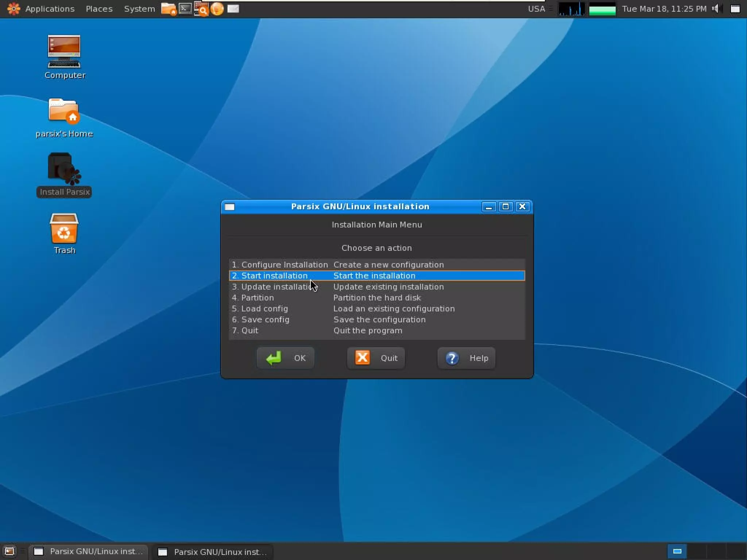This screenshot has width=747, height=560.
Task: Open the mail envelope launcher
Action: pos(233,9)
